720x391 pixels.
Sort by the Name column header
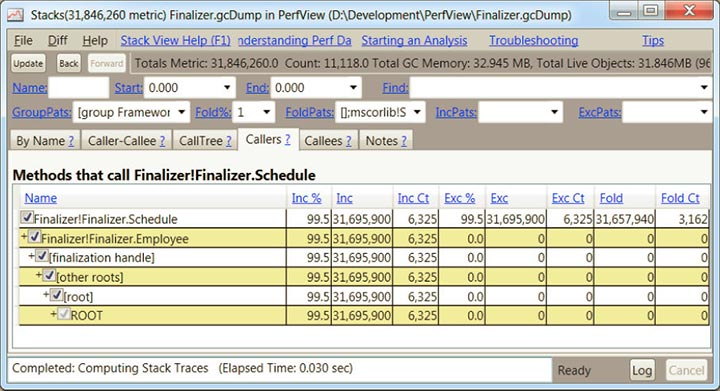(x=41, y=198)
